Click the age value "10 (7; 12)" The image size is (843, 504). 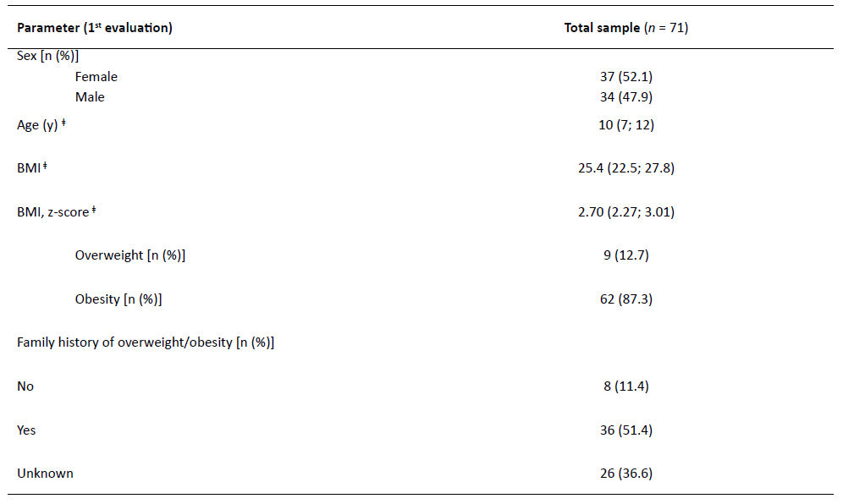tap(625, 125)
